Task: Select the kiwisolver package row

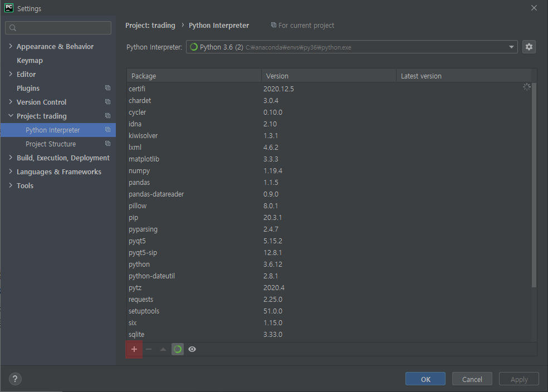Action: [329, 135]
